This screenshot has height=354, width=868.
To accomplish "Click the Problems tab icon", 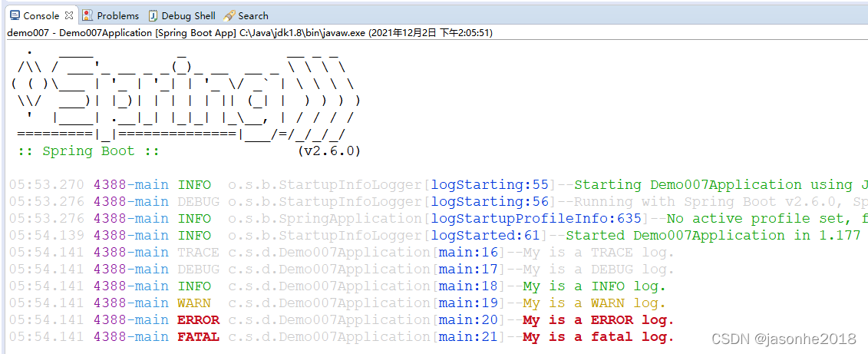I will (87, 15).
